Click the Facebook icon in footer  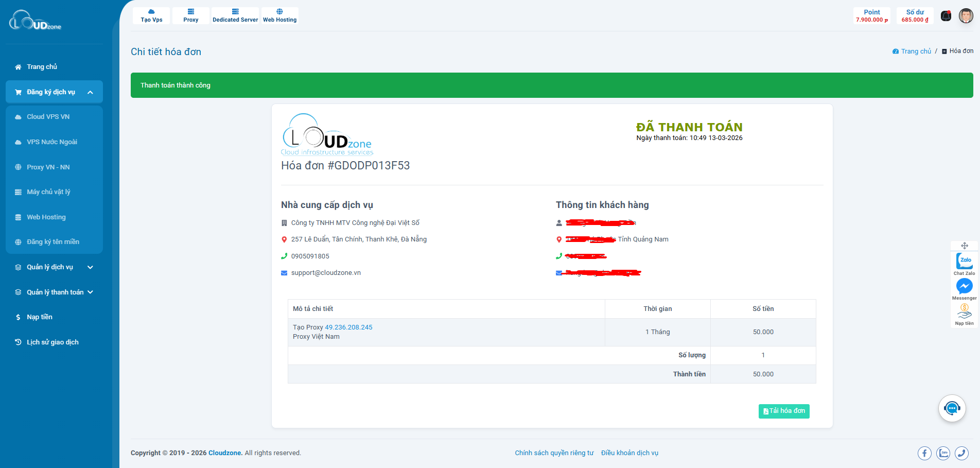coord(924,453)
